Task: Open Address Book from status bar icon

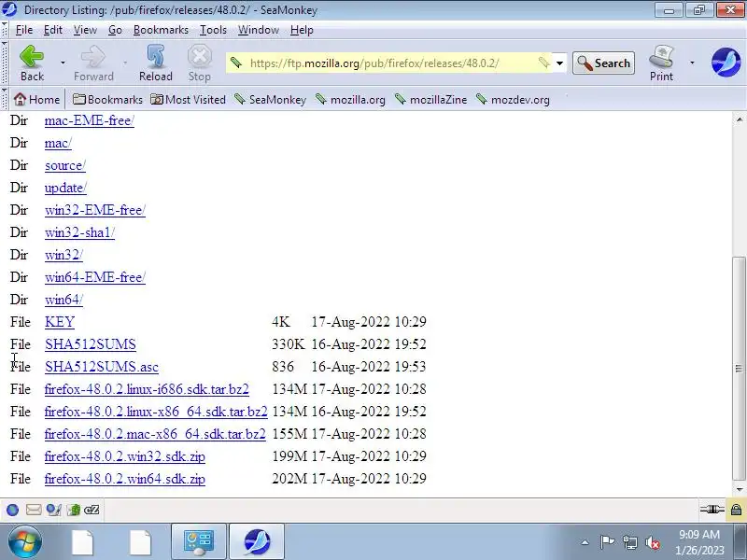Action: coord(74,510)
